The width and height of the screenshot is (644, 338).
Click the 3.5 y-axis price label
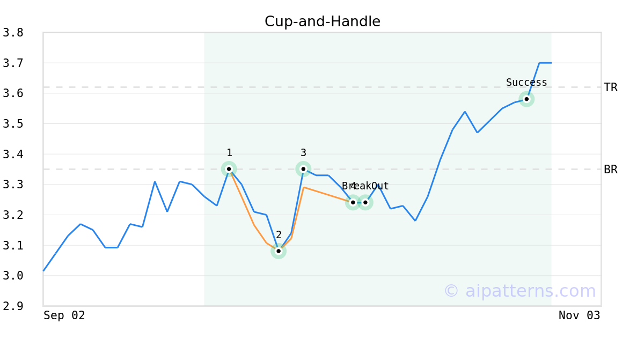click(13, 124)
